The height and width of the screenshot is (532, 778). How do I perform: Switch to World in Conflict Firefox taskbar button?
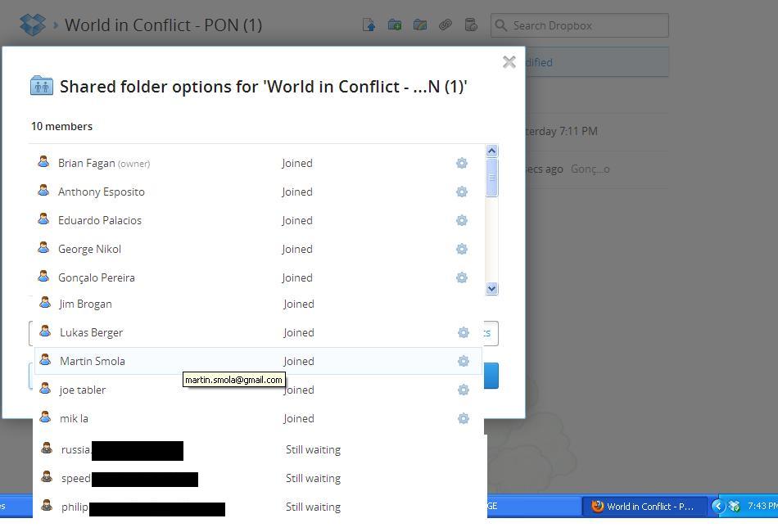point(644,506)
